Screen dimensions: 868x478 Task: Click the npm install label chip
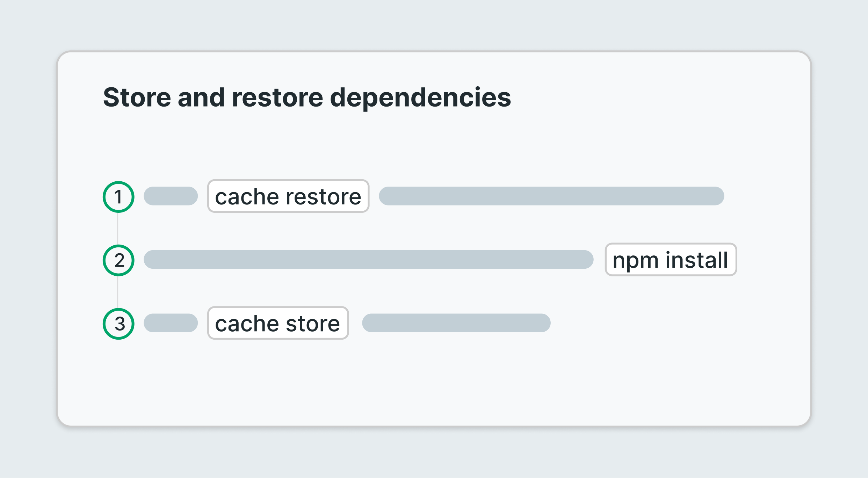[671, 260]
